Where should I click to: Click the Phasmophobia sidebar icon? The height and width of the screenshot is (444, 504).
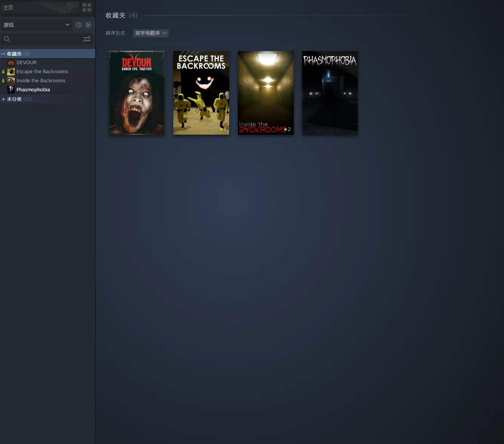[x=11, y=90]
